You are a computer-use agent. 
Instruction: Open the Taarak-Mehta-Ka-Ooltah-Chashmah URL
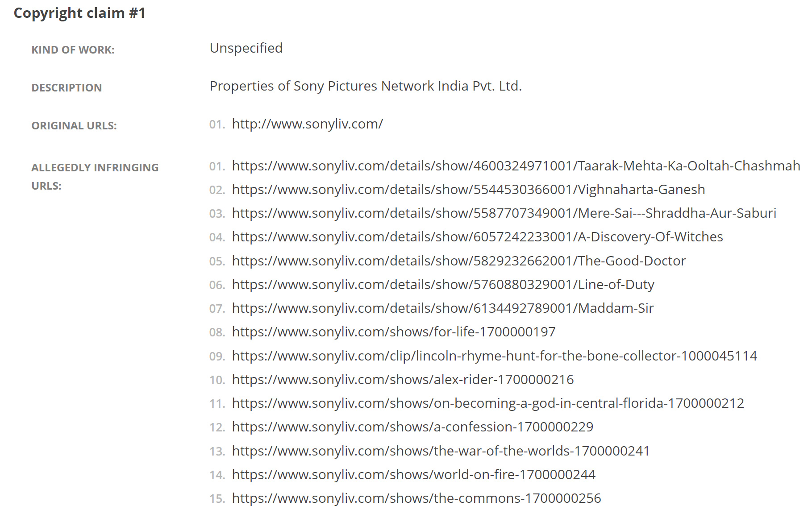coord(516,166)
